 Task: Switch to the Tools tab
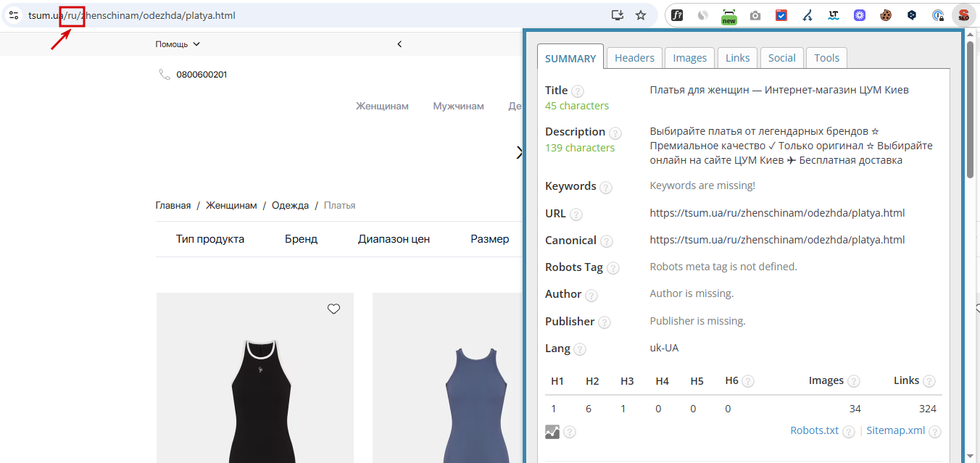coord(826,58)
